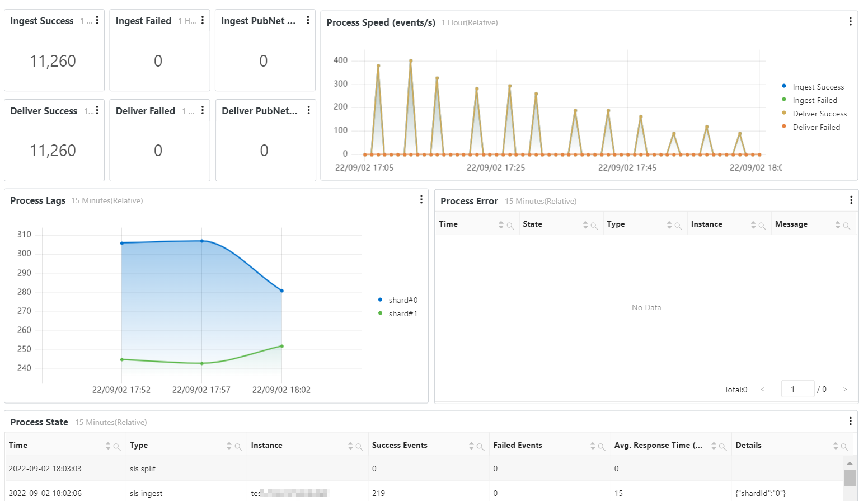This screenshot has height=501, width=868.
Task: Sort Process Error table by Message
Action: tap(838, 225)
